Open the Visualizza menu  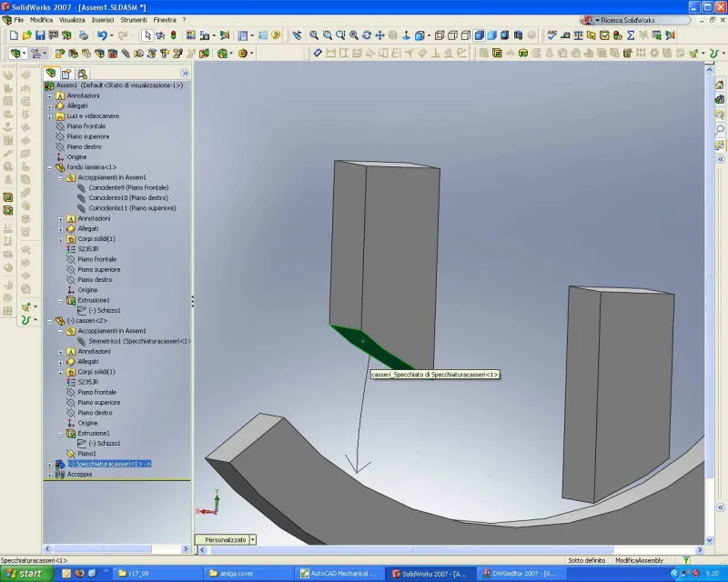tap(72, 20)
